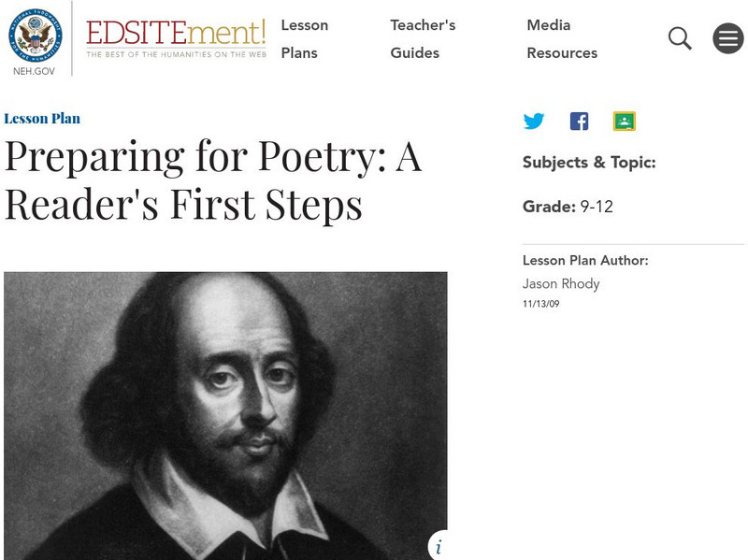The height and width of the screenshot is (560, 748).
Task: Open the Media Resources menu item
Action: [x=561, y=38]
